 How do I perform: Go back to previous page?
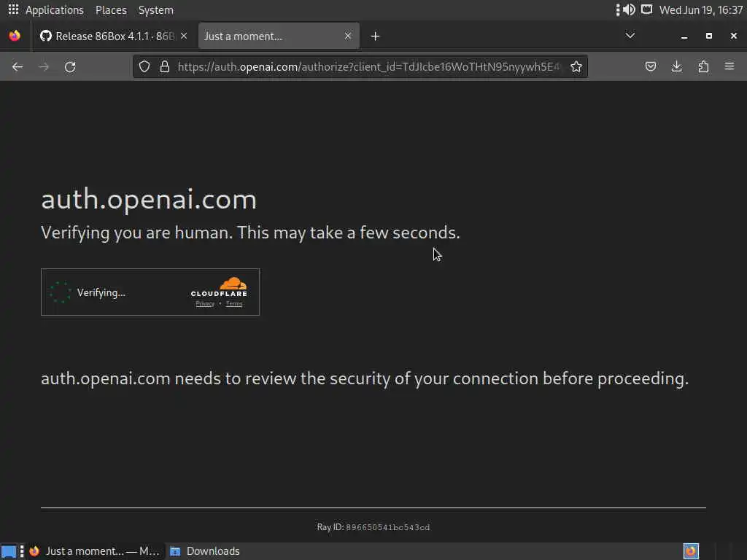click(x=18, y=66)
